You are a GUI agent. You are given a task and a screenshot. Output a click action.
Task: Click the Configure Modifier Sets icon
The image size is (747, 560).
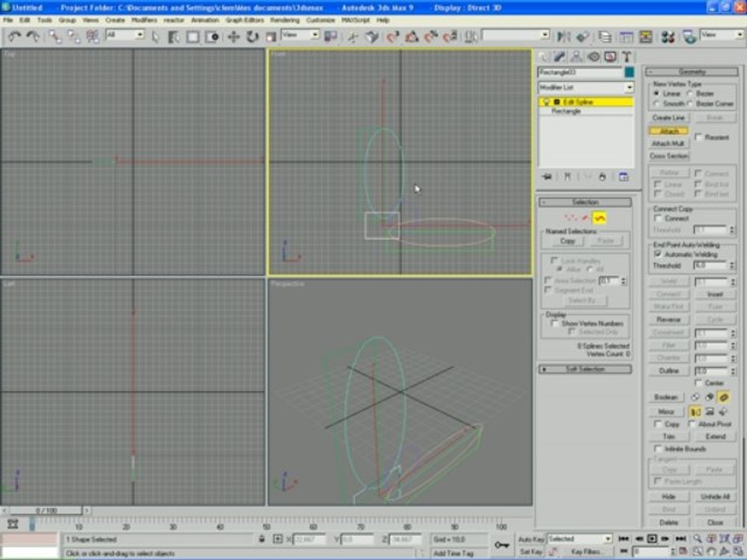(x=623, y=177)
